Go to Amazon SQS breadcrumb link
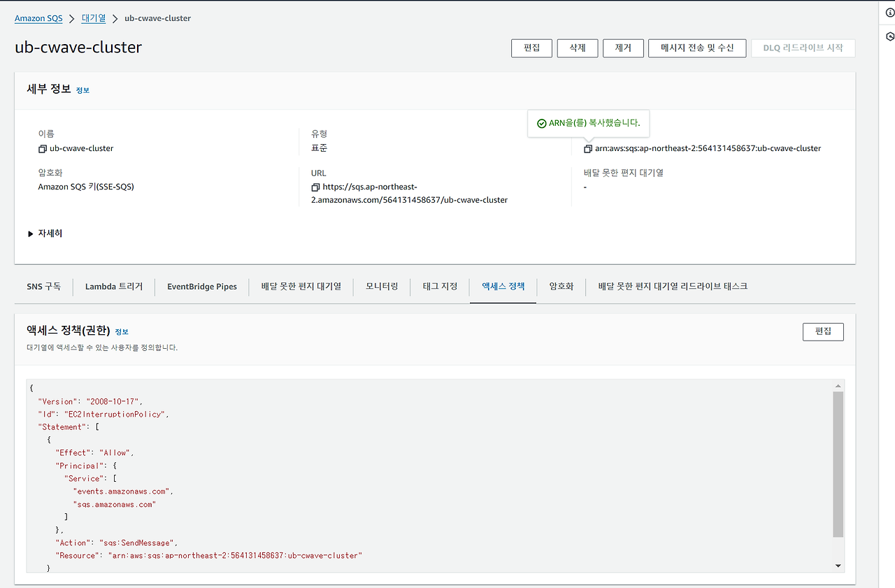This screenshot has height=588, width=895. [x=38, y=18]
